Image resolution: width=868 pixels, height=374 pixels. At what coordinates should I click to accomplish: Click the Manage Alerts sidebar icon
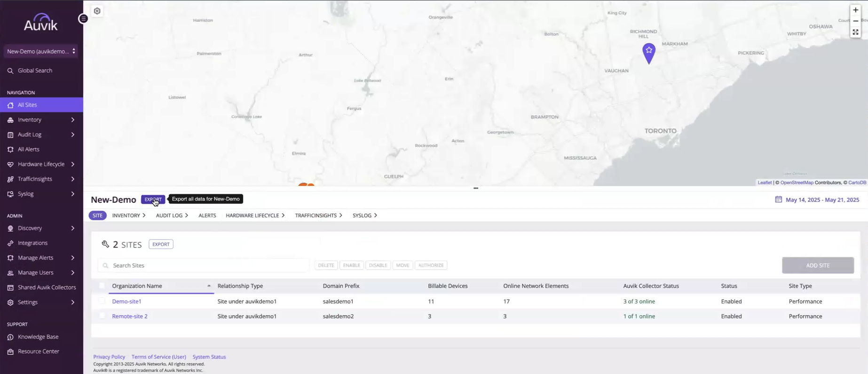pyautogui.click(x=10, y=258)
